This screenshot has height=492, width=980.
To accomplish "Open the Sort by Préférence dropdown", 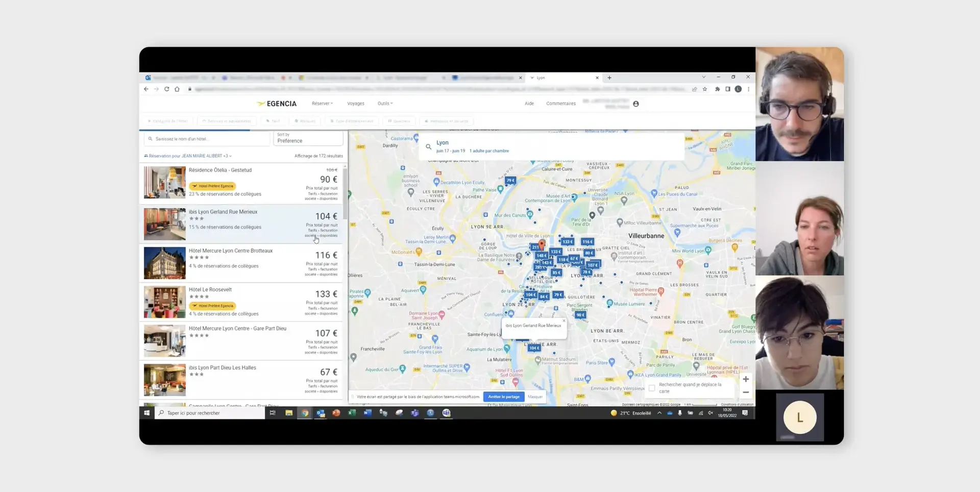I will (308, 138).
